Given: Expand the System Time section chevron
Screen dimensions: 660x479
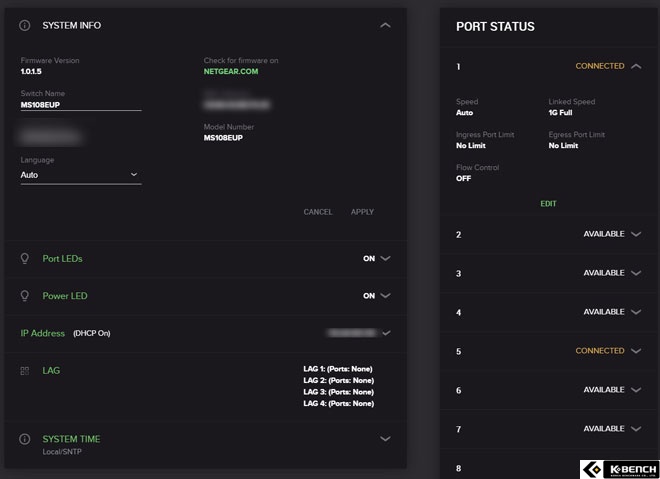Looking at the screenshot, I should [385, 439].
